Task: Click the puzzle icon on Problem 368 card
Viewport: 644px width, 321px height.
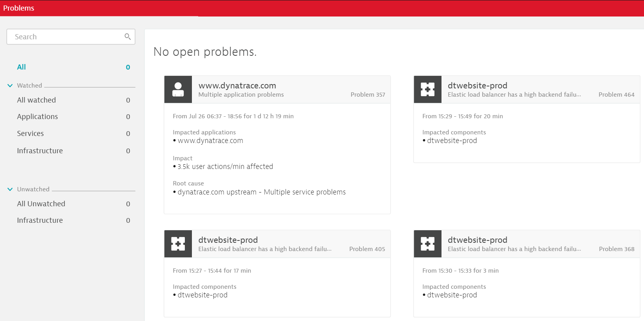Action: tap(428, 244)
